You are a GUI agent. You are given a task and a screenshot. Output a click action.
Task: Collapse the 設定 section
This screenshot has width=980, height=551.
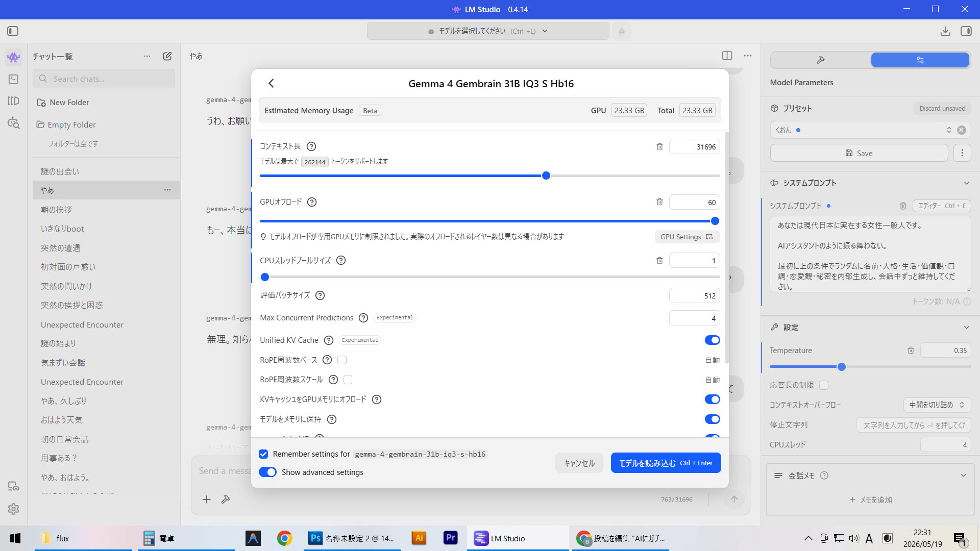click(x=966, y=328)
